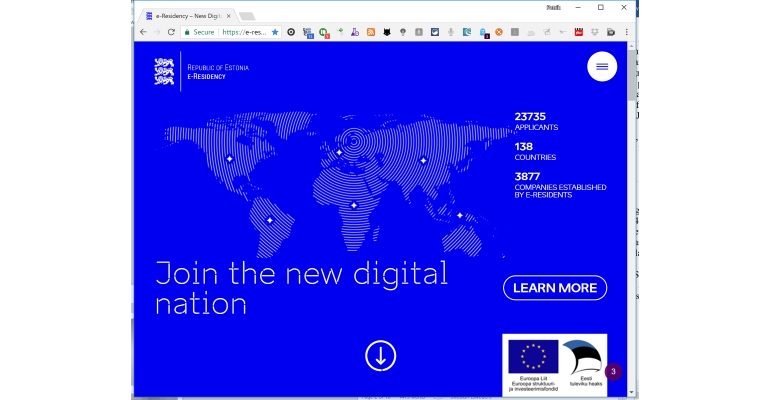Open Chrome's three-dot menu
The image size is (770, 400).
click(626, 32)
